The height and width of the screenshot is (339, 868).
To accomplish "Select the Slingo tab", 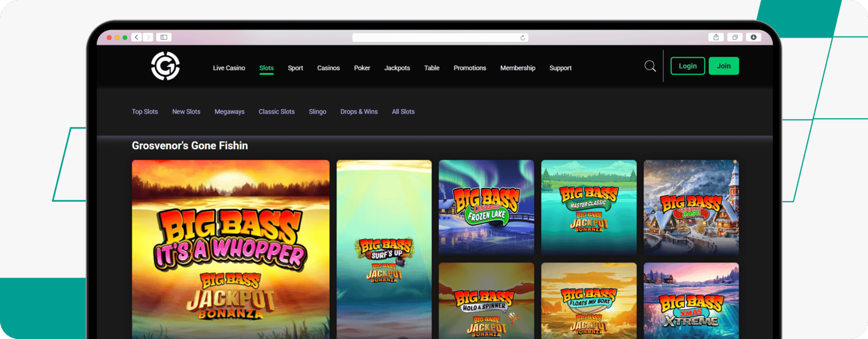I will (x=318, y=111).
